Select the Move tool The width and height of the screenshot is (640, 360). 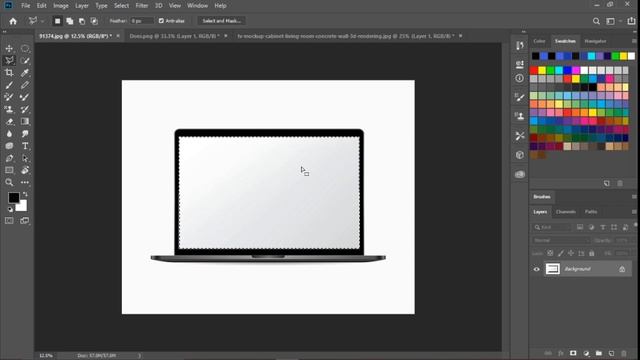pos(9,49)
